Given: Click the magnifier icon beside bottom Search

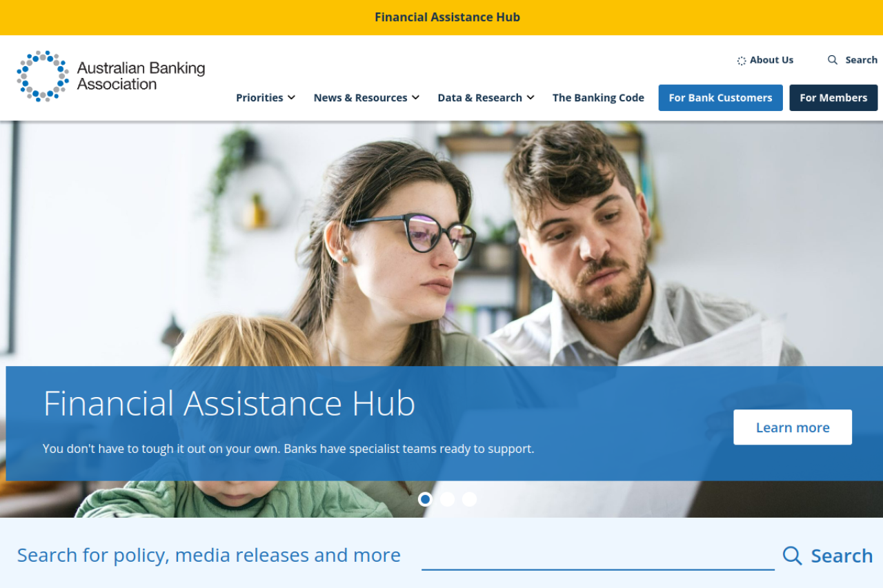Looking at the screenshot, I should pyautogui.click(x=793, y=556).
